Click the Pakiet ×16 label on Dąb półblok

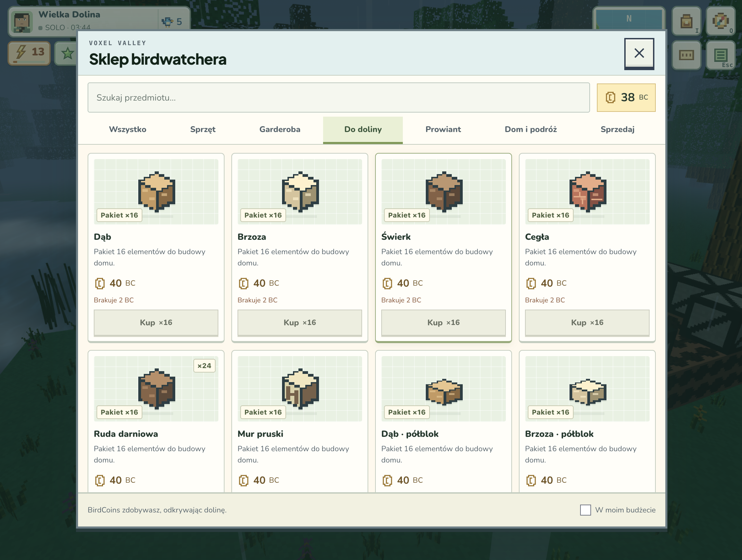tap(407, 413)
